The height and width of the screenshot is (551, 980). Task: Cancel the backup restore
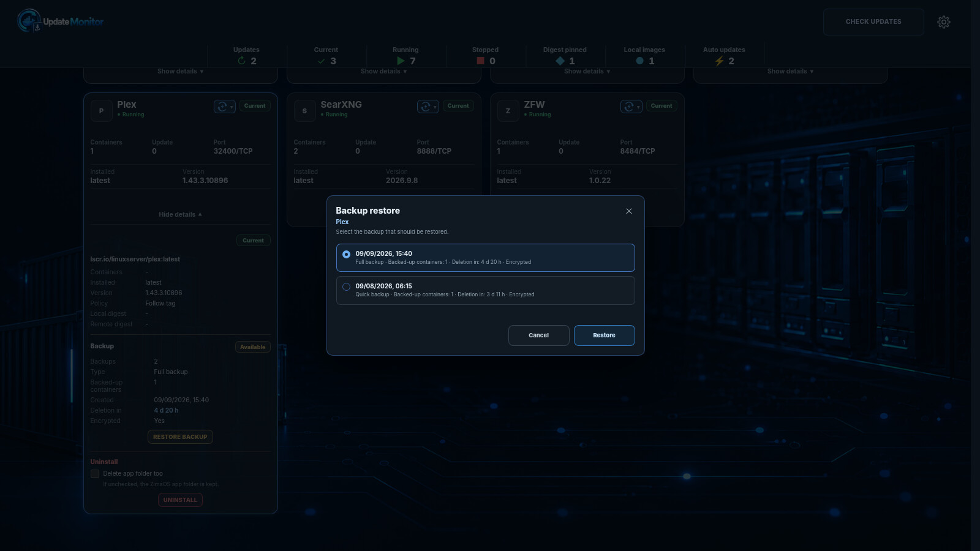[x=539, y=335]
